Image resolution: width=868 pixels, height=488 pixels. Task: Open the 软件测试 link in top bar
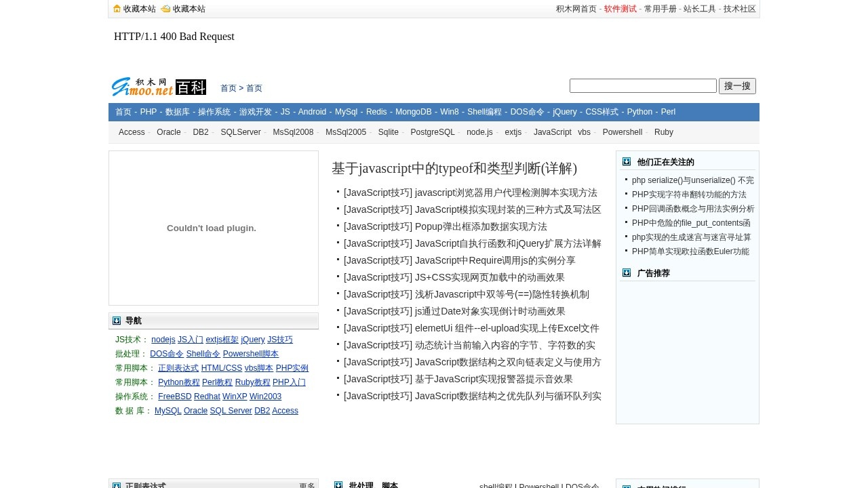coord(620,9)
